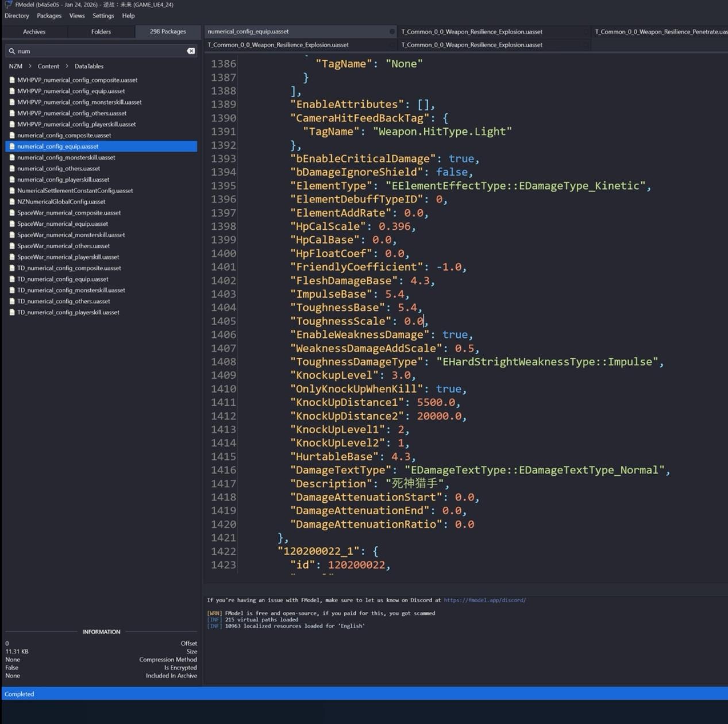Image resolution: width=728 pixels, height=724 pixels.
Task: Open the Directory menu
Action: pos(17,16)
